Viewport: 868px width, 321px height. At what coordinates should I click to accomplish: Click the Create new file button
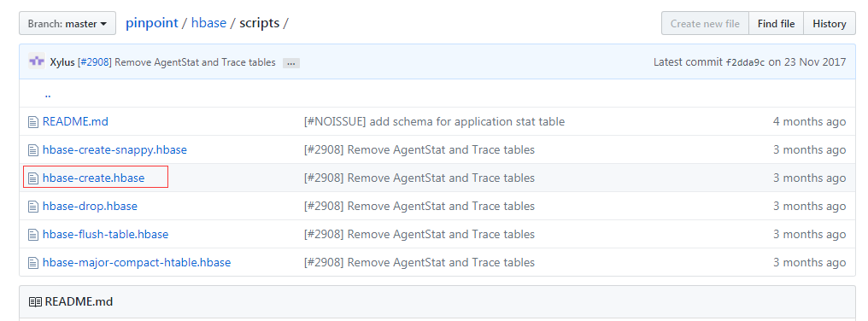click(x=706, y=24)
